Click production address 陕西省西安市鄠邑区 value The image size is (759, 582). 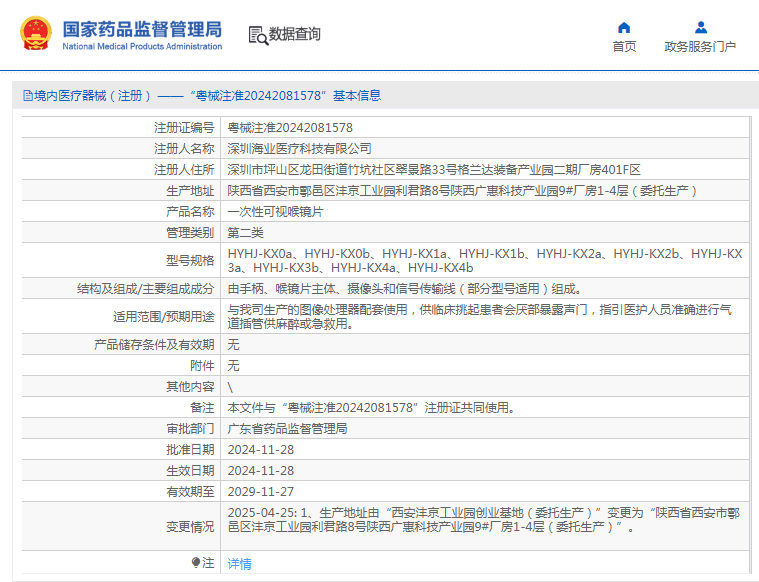462,191
